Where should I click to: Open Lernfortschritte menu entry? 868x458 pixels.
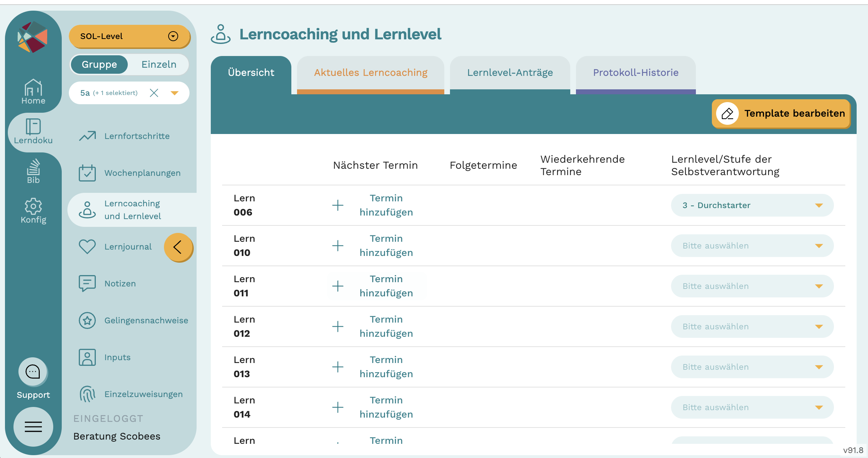pos(132,136)
